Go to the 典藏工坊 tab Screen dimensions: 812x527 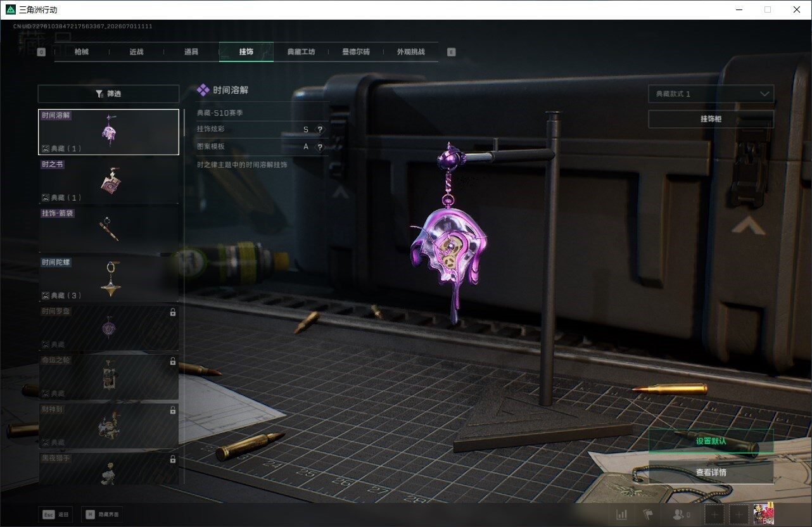[301, 52]
